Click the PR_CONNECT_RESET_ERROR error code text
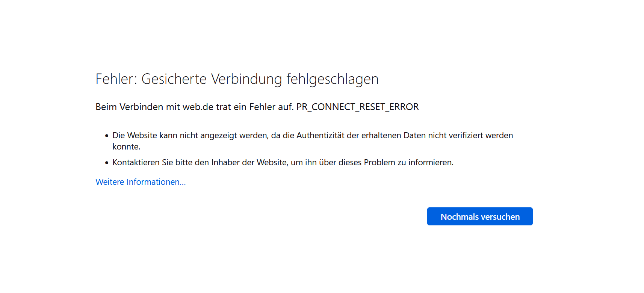The image size is (644, 293). [x=357, y=107]
